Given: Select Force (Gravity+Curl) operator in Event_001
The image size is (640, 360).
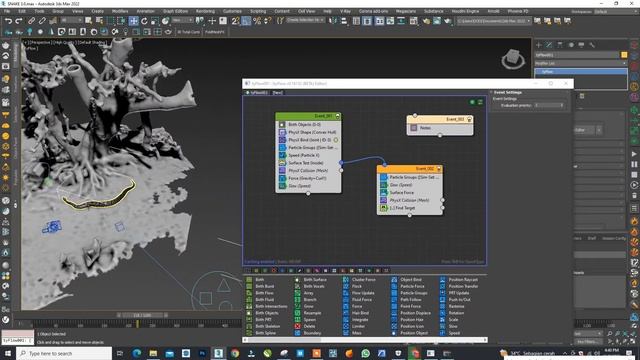Looking at the screenshot, I should tap(308, 178).
